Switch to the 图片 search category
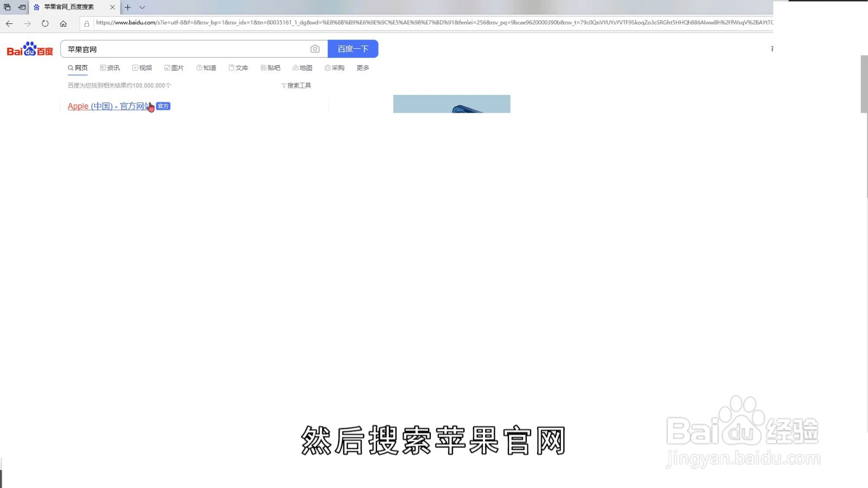Screen dimensions: 868x488 pyautogui.click(x=175, y=67)
